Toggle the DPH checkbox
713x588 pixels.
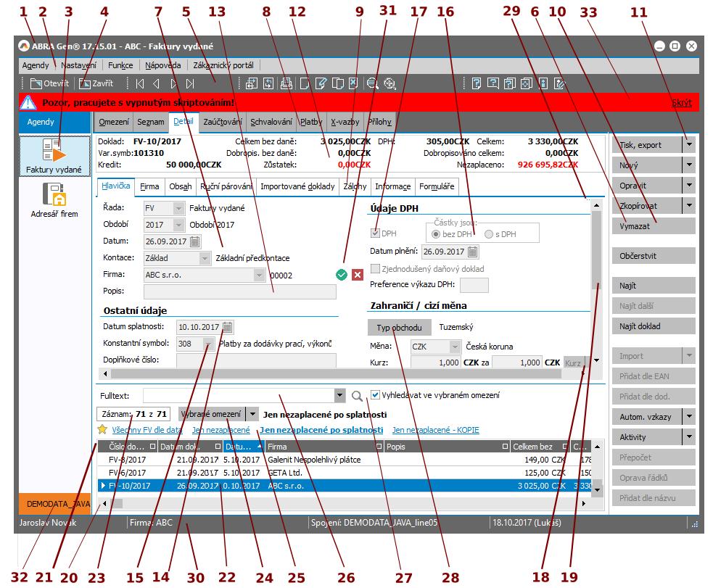(x=375, y=233)
